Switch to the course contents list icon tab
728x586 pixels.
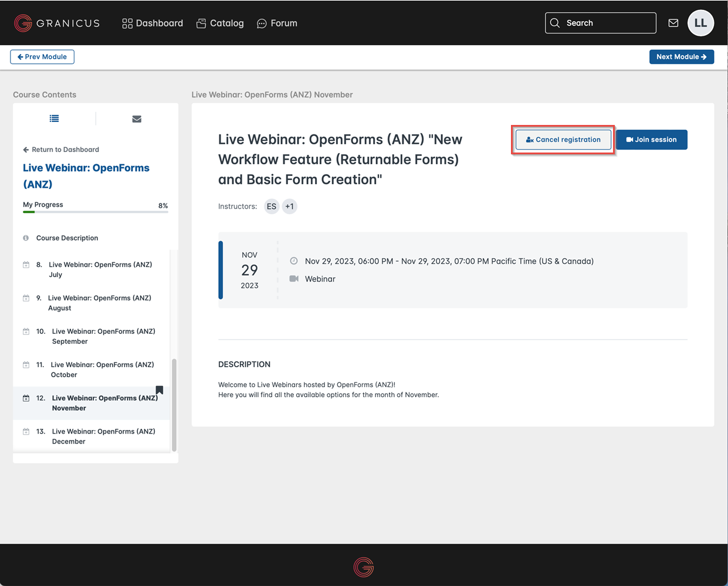(x=54, y=118)
